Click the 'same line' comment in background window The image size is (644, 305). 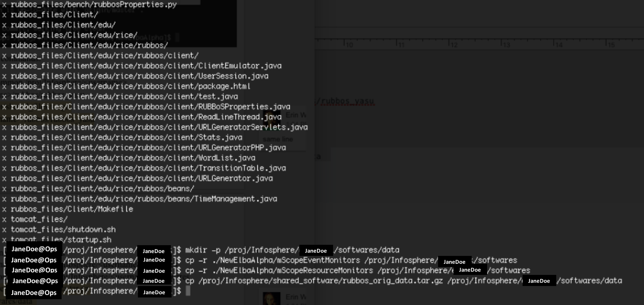(278, 139)
